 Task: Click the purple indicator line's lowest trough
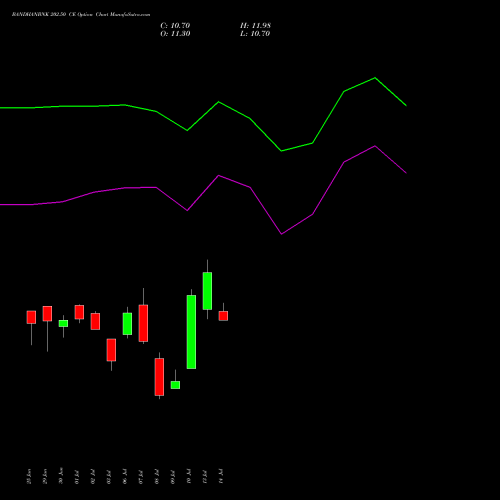pyautogui.click(x=282, y=234)
